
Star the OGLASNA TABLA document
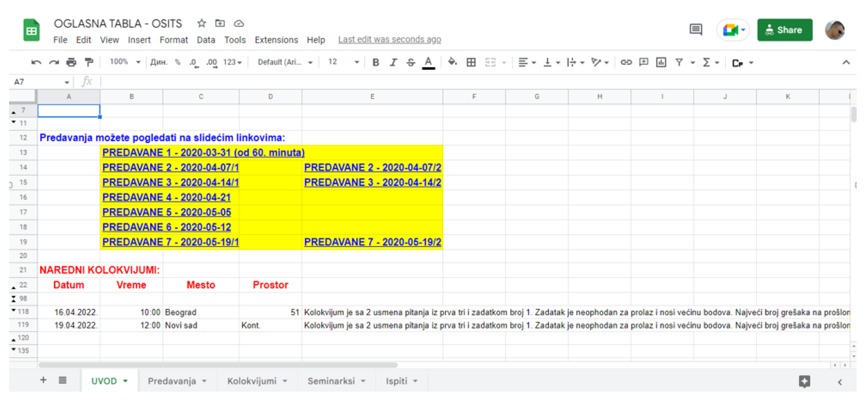point(201,23)
